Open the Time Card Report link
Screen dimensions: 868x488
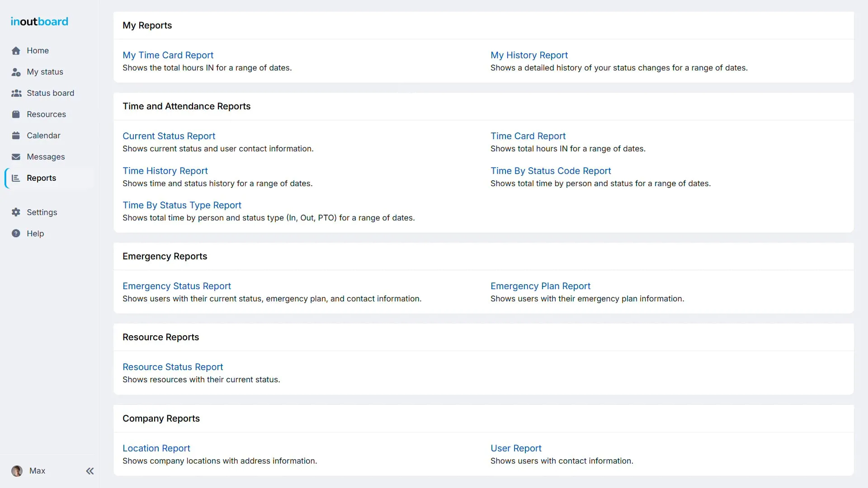(x=528, y=136)
